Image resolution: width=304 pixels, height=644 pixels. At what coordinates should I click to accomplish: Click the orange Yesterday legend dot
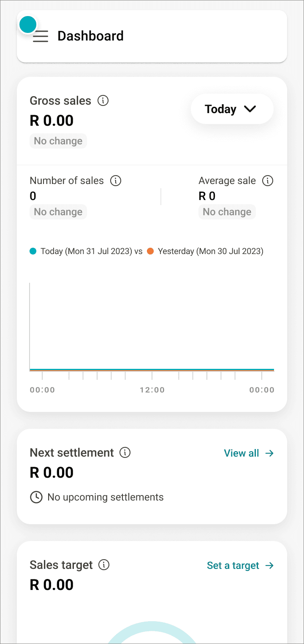[150, 252]
